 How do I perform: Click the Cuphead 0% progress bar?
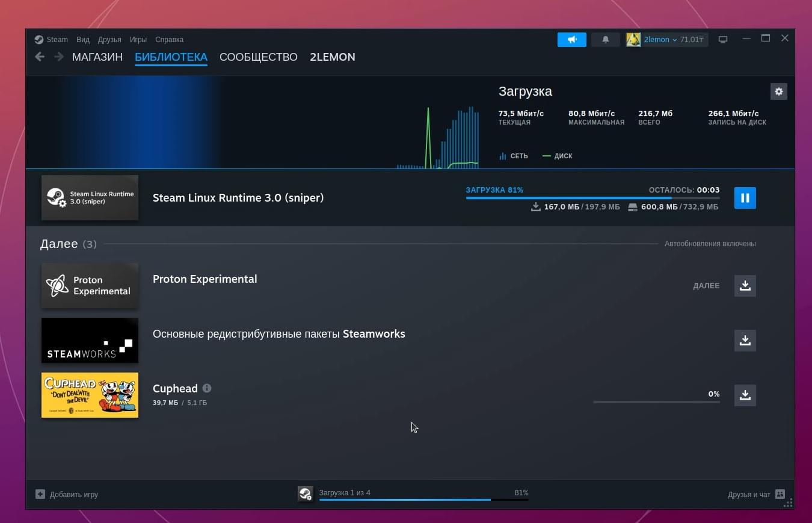coord(656,401)
